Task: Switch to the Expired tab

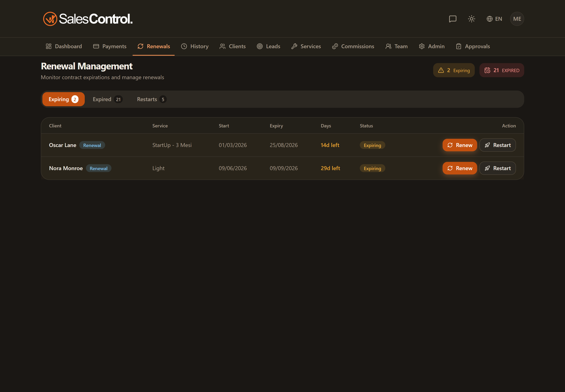Action: click(108, 99)
